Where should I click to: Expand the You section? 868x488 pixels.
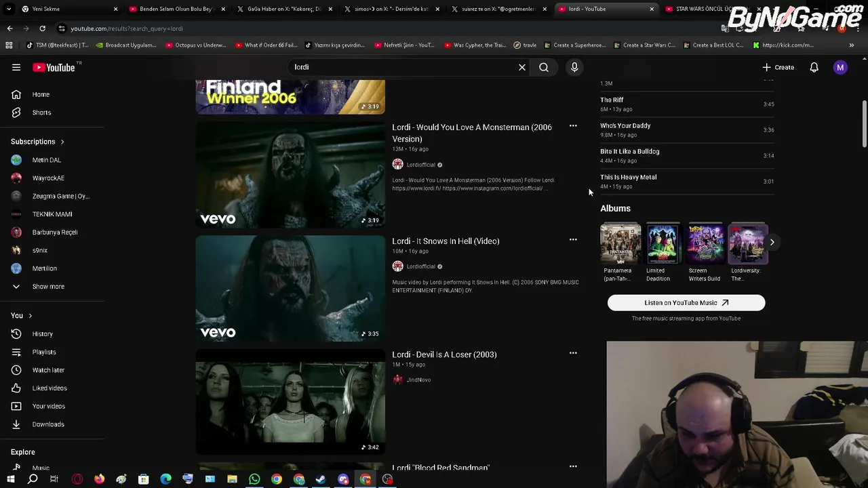pos(21,315)
